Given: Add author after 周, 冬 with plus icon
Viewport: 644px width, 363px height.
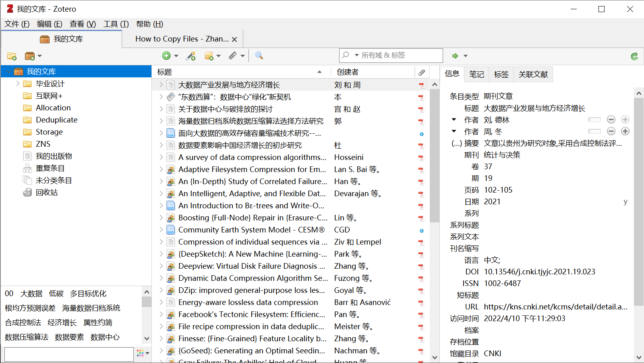Looking at the screenshot, I should [625, 131].
